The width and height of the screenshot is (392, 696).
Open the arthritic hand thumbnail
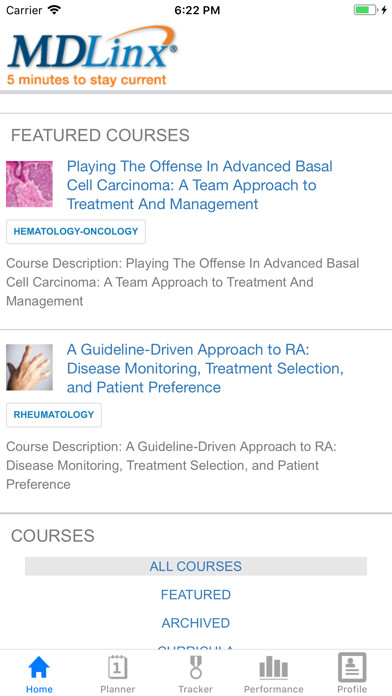point(29,368)
